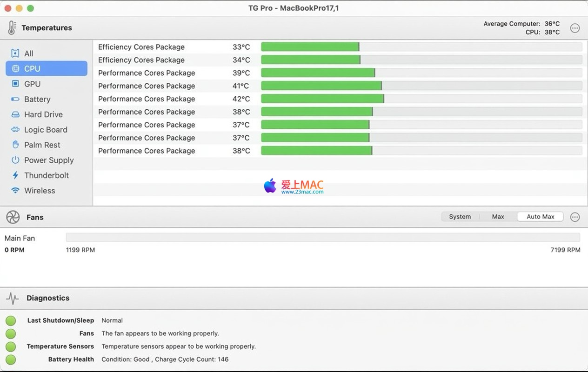Click the thermometer icon beside Temperatures
This screenshot has width=588, height=372.
tap(12, 28)
